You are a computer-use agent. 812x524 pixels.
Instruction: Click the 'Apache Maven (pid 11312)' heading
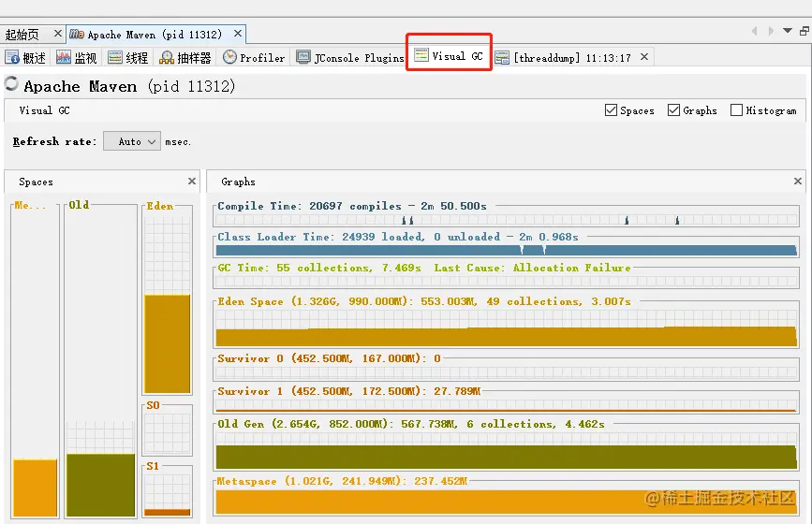coord(129,86)
